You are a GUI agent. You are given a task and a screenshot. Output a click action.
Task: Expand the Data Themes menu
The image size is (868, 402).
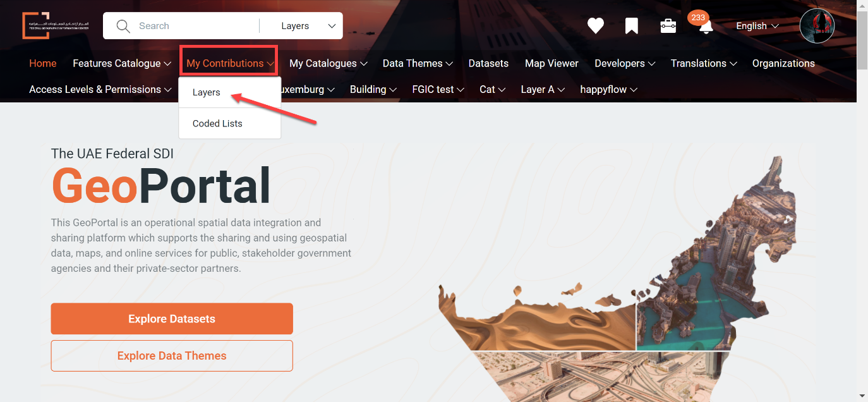418,63
